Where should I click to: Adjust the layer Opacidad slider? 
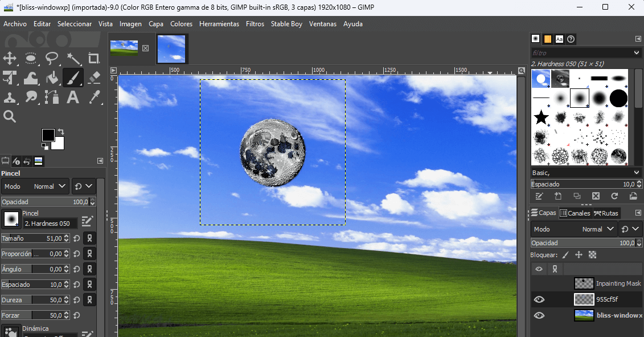[586, 243]
